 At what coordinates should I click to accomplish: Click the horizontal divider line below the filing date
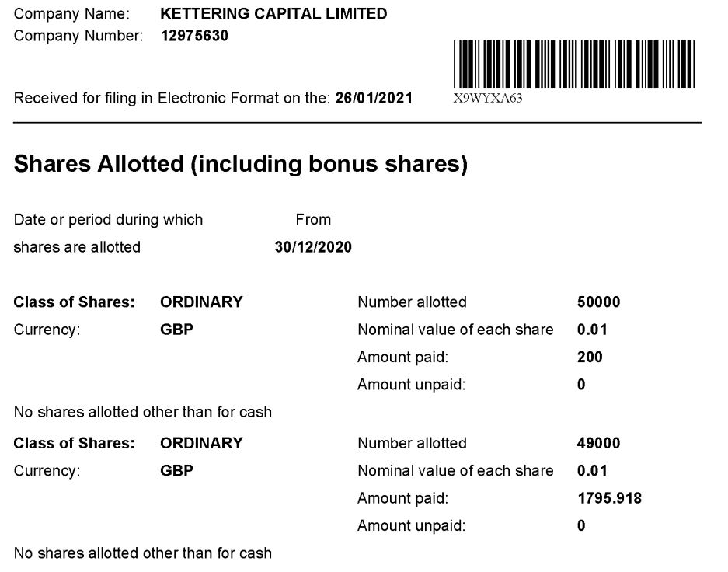[357, 123]
